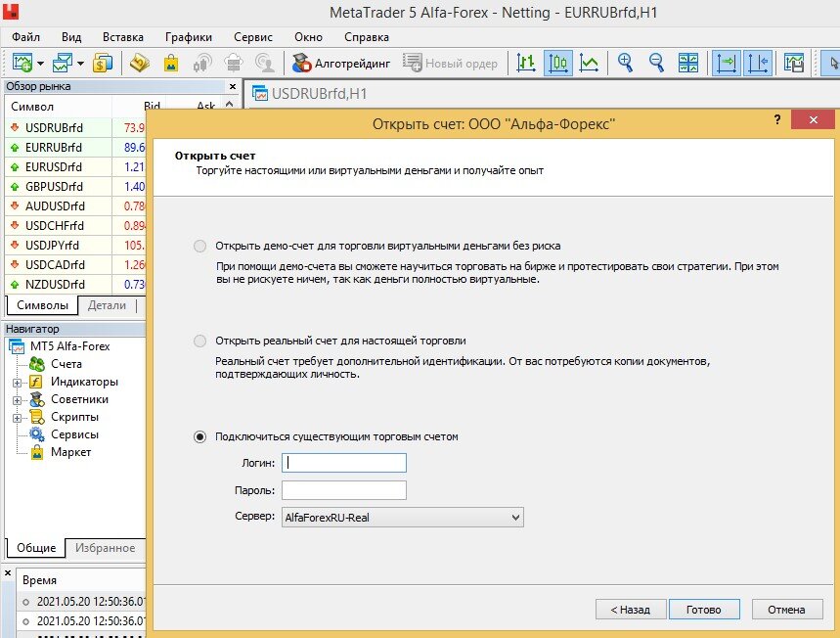
Task: Click the Логин input field
Action: (x=344, y=463)
